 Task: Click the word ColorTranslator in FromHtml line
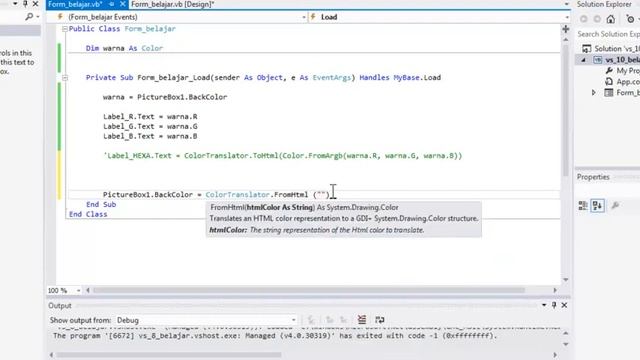pos(238,195)
